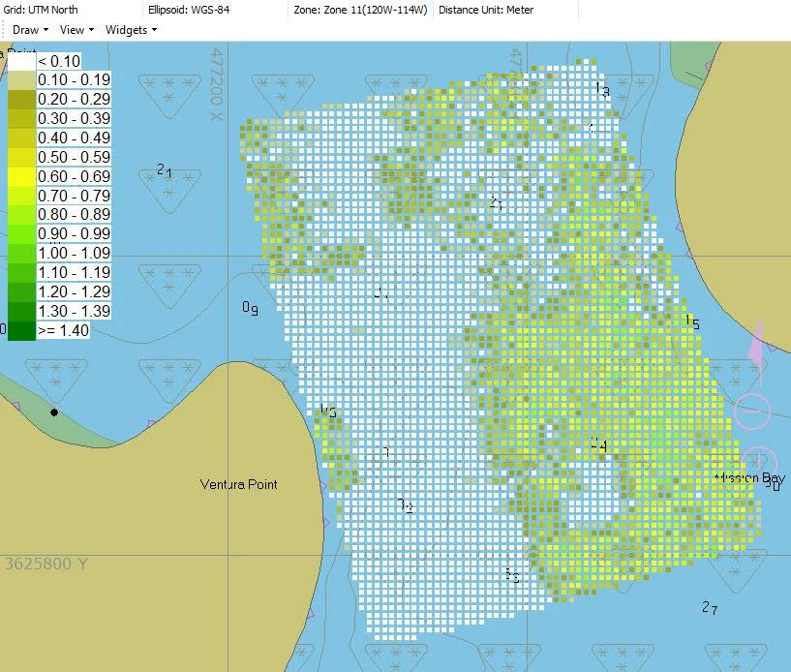Click the depth sounding 09 on the chart
791x672 pixels.
point(250,307)
